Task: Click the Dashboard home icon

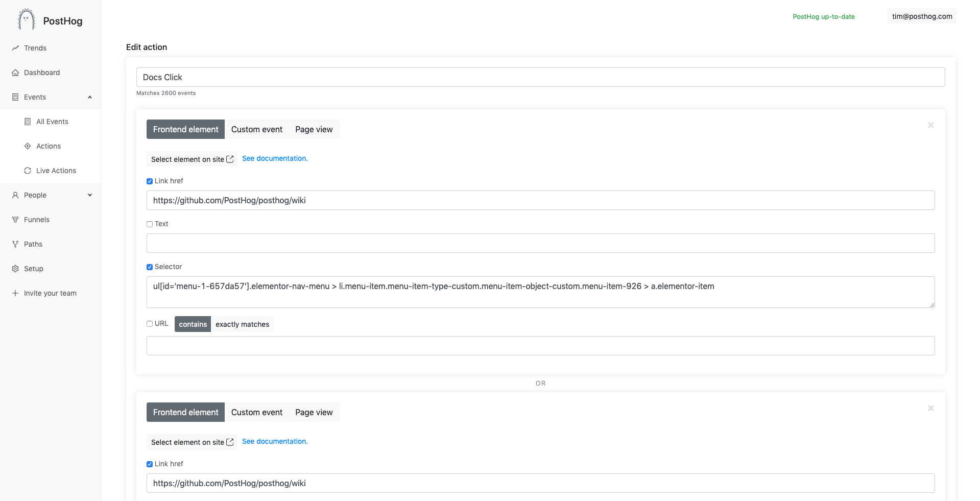Action: [x=15, y=73]
